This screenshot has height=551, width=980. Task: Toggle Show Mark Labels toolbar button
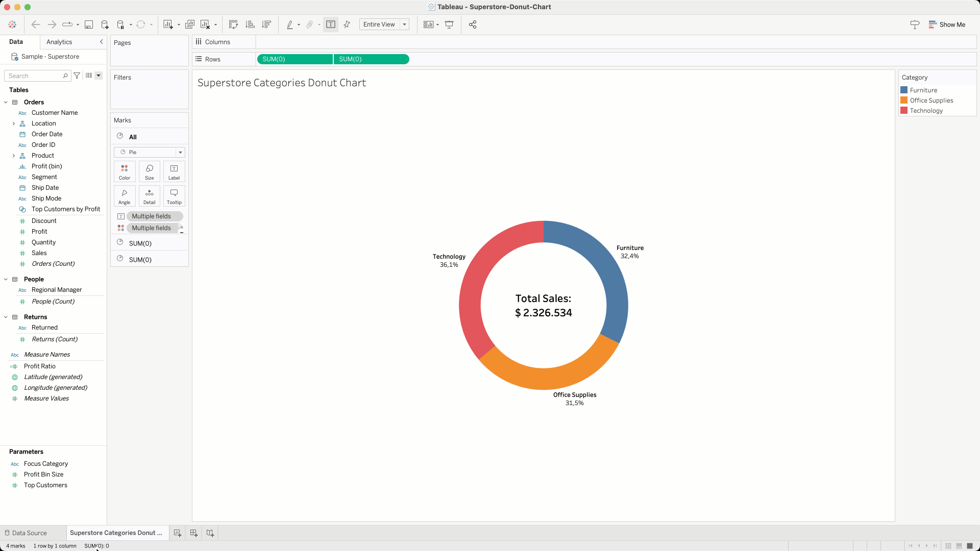tap(331, 24)
